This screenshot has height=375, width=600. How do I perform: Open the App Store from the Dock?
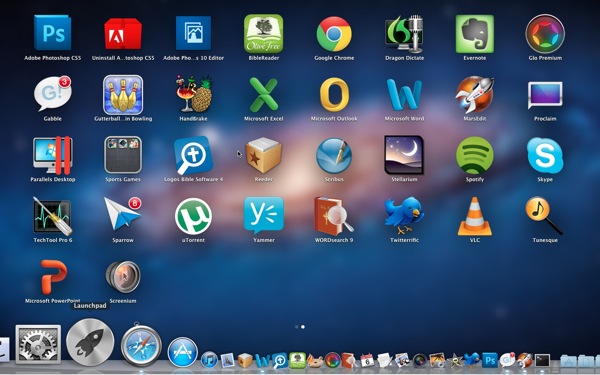[x=183, y=352]
